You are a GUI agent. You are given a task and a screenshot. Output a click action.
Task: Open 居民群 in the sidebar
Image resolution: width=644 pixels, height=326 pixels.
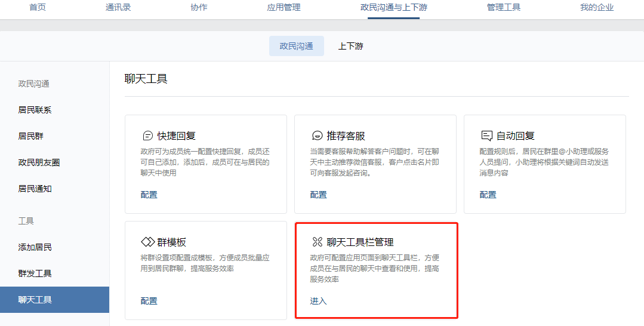[31, 136]
